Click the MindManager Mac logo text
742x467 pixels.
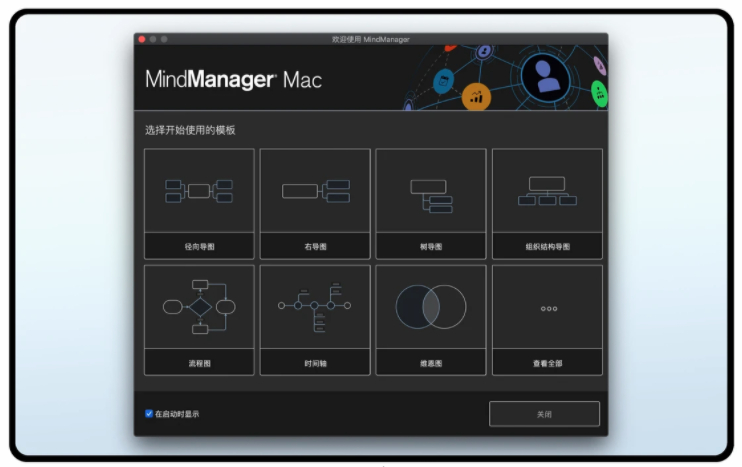pyautogui.click(x=233, y=79)
